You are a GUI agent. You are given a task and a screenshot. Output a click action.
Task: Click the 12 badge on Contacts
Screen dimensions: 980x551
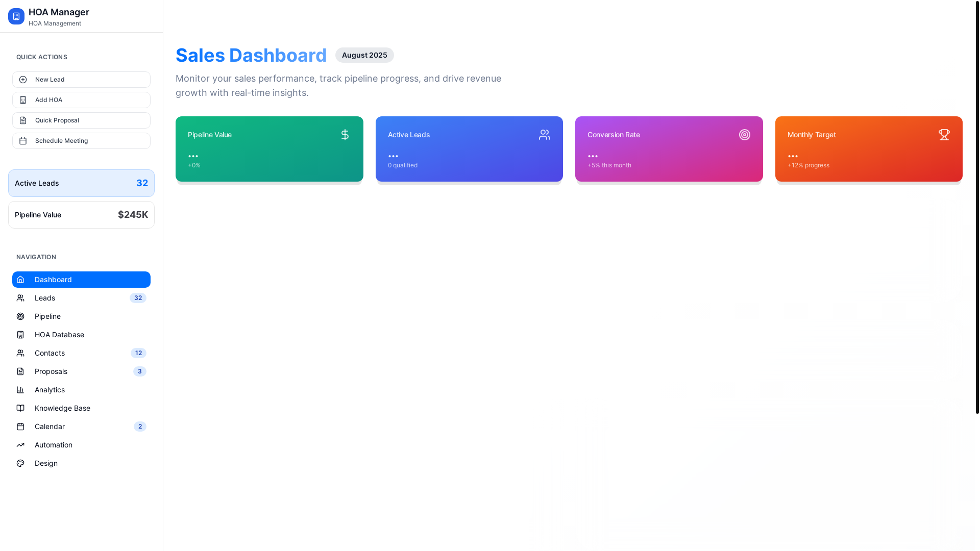click(138, 353)
